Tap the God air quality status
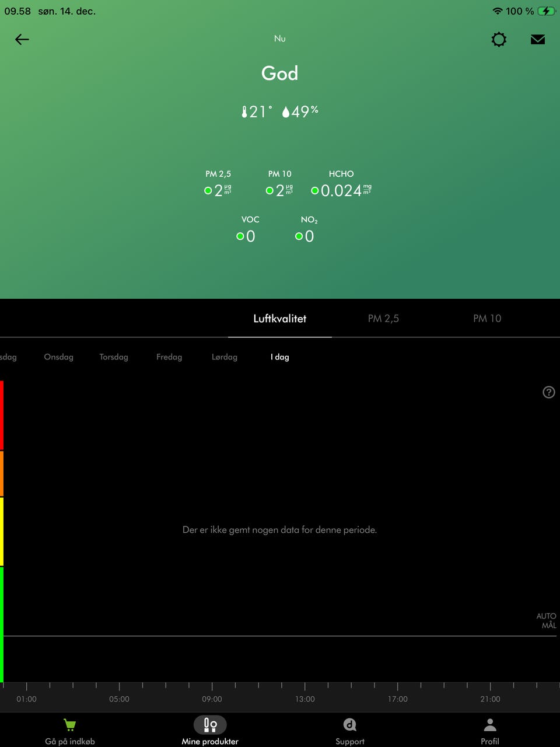Viewport: 560px width, 747px height. (x=280, y=73)
